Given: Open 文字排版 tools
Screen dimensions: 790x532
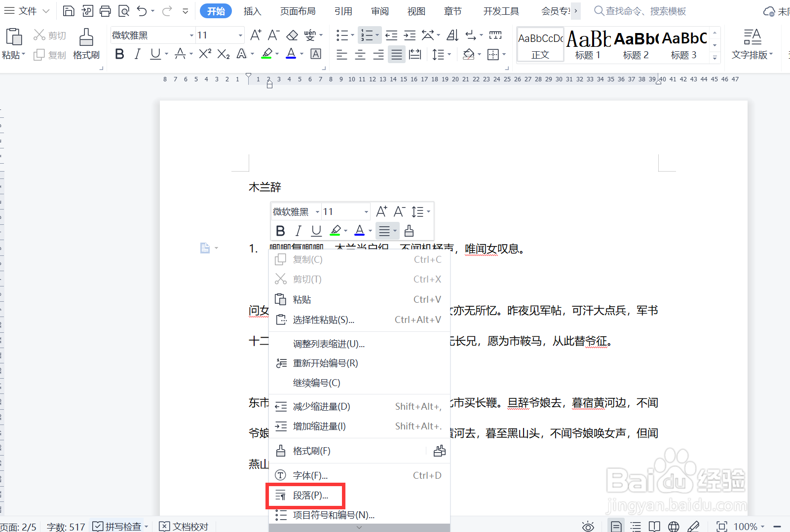Looking at the screenshot, I should (752, 44).
